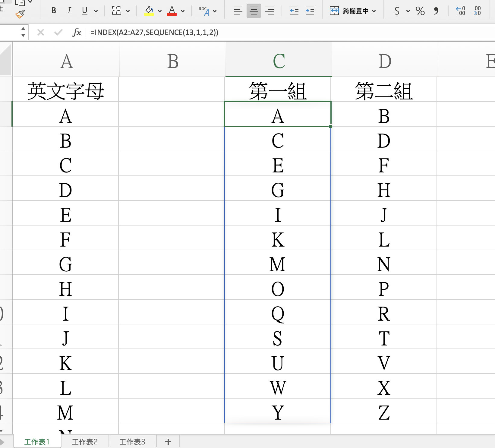Open the 跨欄置中 merge dropdown
Image resolution: width=495 pixels, height=448 pixels.
[374, 11]
